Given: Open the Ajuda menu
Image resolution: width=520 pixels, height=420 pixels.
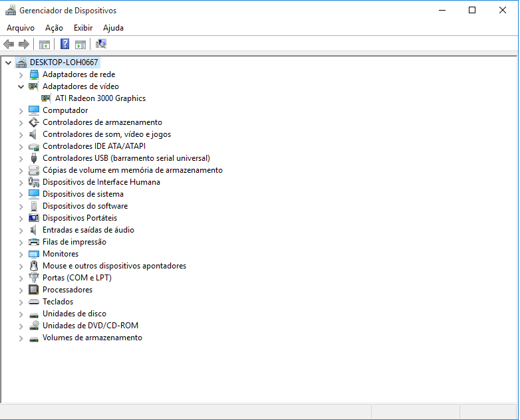Looking at the screenshot, I should 113,28.
